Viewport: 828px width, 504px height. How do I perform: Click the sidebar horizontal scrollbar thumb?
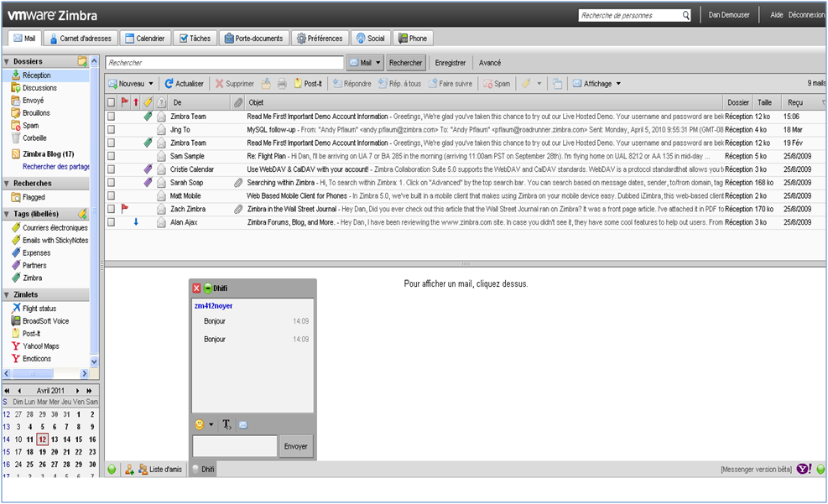pos(33,373)
